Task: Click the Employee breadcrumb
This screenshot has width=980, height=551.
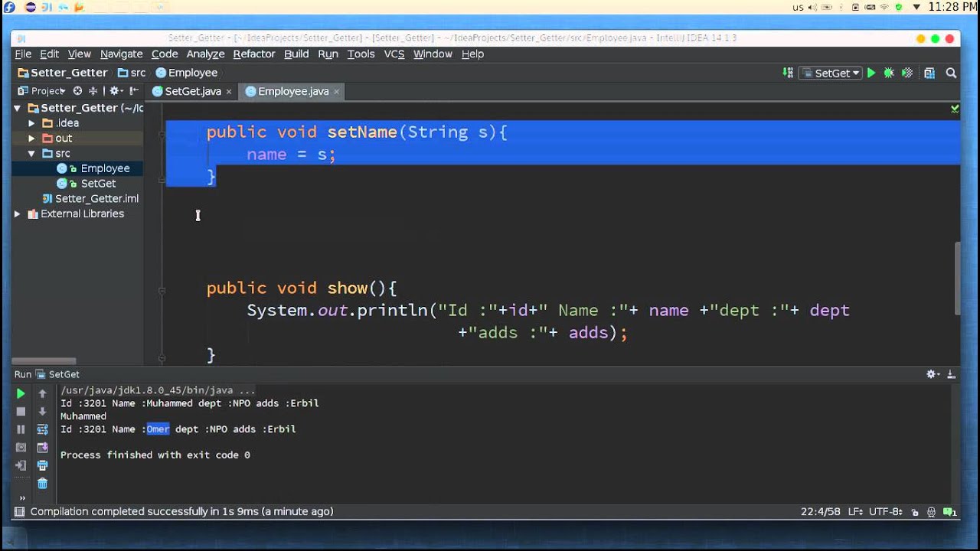Action: click(x=187, y=73)
